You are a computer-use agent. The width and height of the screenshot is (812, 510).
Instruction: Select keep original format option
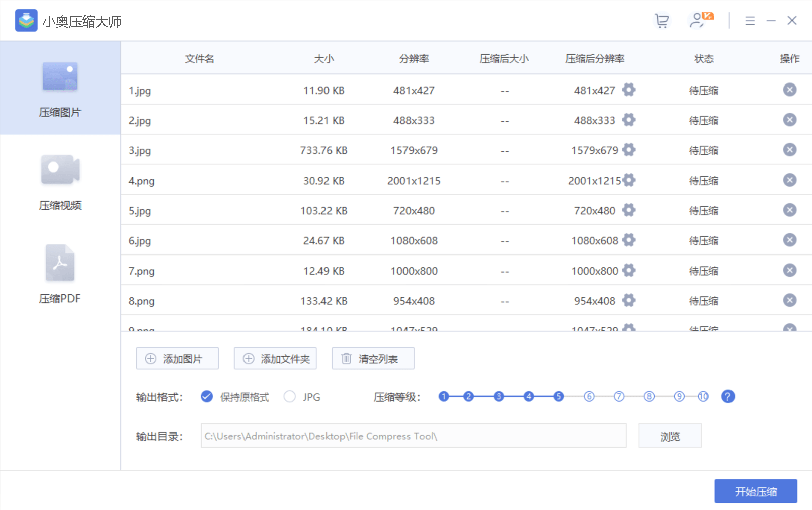[x=207, y=397]
